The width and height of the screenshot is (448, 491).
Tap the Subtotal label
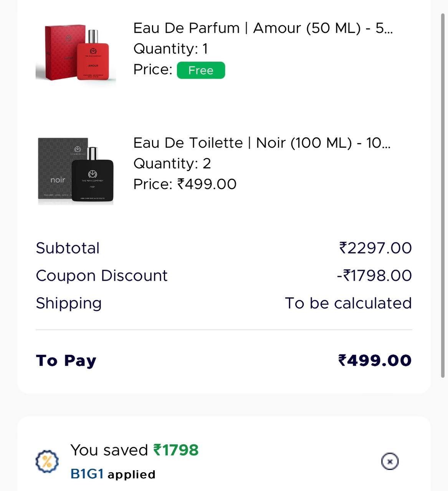tap(68, 248)
